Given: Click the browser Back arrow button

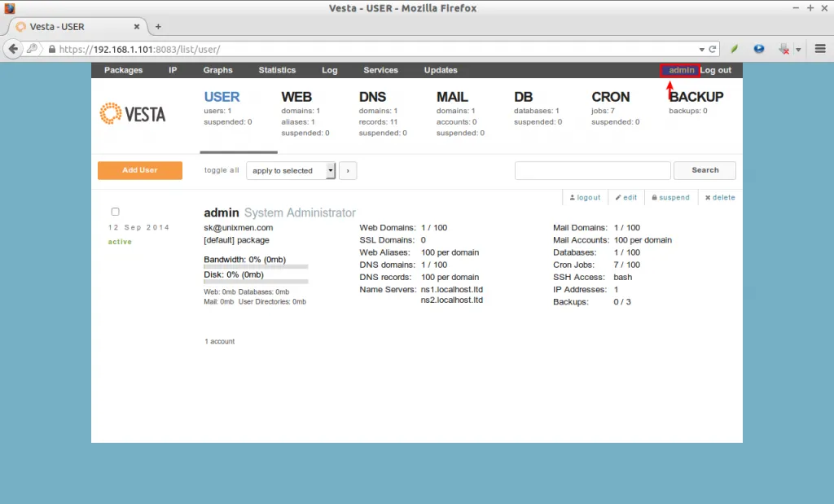Looking at the screenshot, I should [x=13, y=49].
